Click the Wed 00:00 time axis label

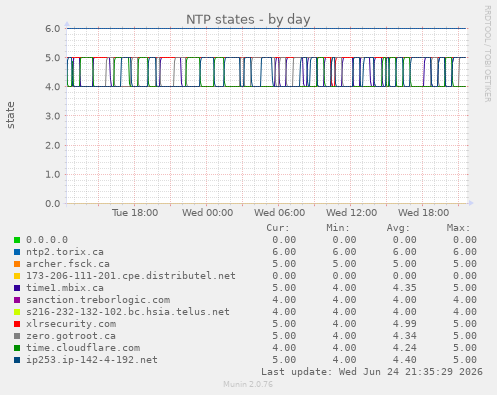207,213
